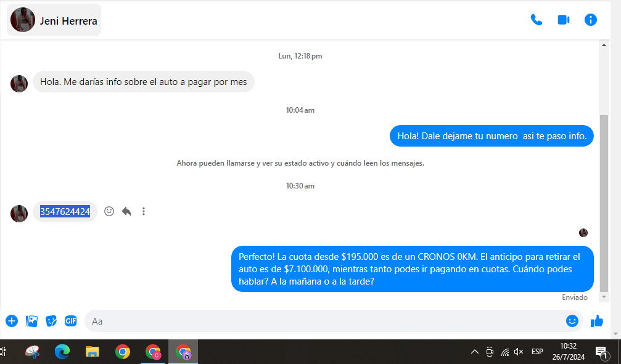The image size is (621, 364).
Task: Reply to the 3547624424 message
Action: point(126,211)
